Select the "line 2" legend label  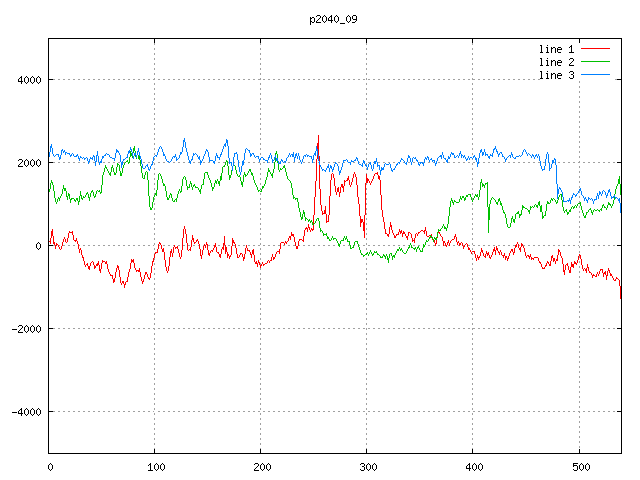(556, 62)
